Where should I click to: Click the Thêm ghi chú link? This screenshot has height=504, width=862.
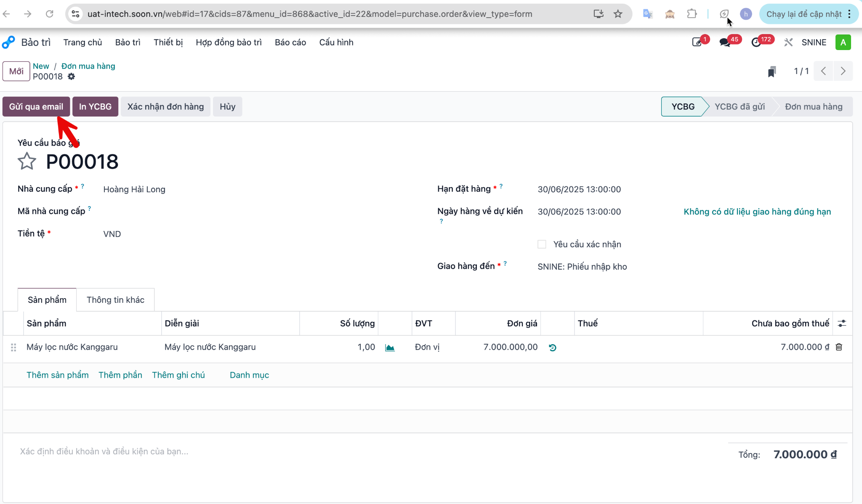click(x=178, y=375)
